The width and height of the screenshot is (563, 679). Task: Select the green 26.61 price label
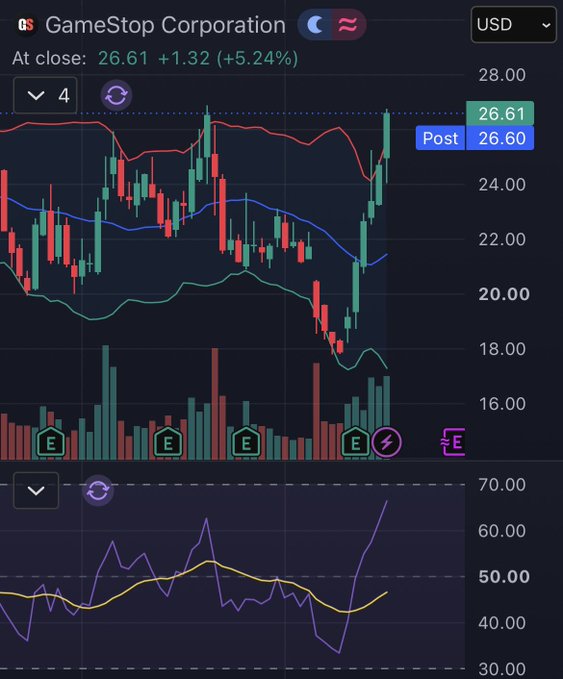click(x=500, y=113)
